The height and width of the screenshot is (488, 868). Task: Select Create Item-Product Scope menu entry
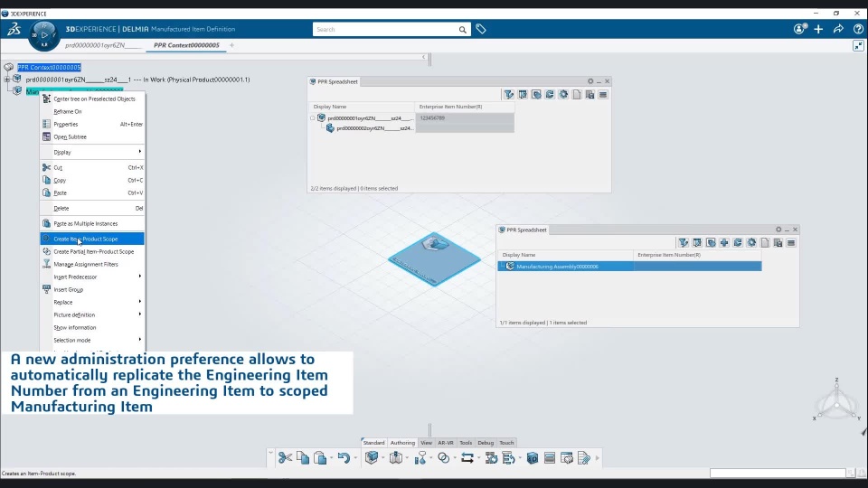(x=92, y=239)
